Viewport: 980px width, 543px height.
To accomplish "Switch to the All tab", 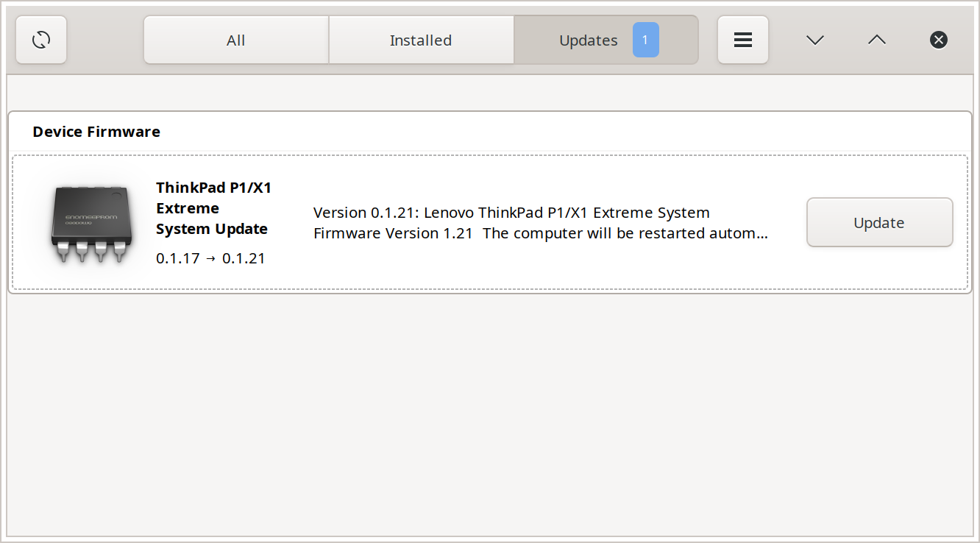I will [x=236, y=40].
